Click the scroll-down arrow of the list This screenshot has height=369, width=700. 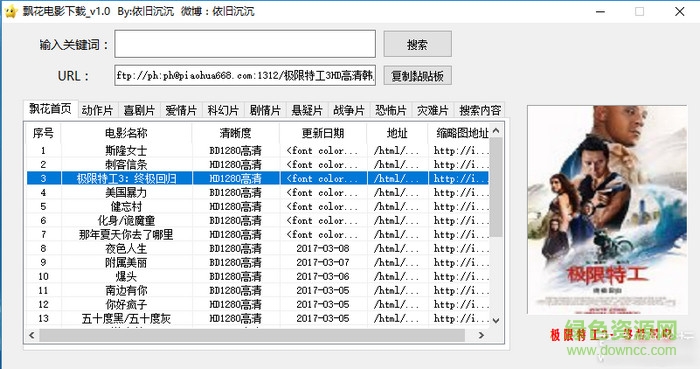pos(496,320)
